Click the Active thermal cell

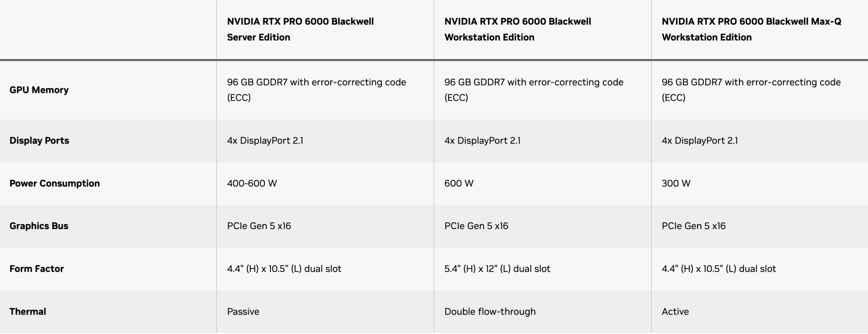tap(675, 312)
